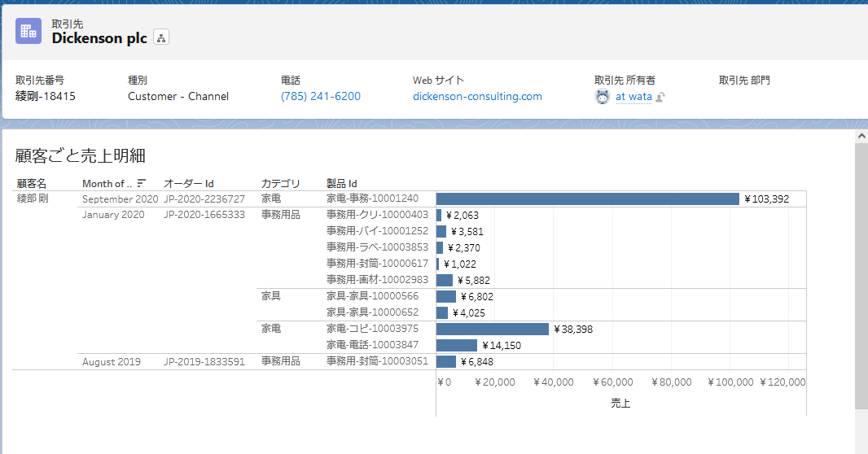Open the at wata owner link
Image resolution: width=868 pixels, height=454 pixels.
(633, 96)
